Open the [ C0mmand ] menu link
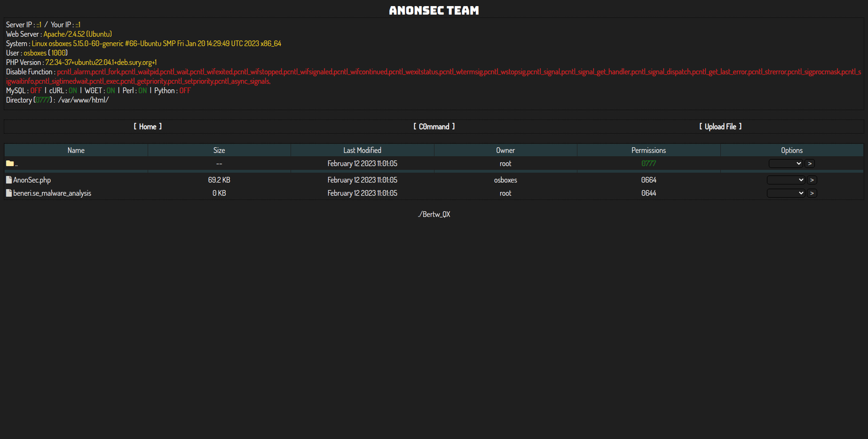 click(434, 127)
